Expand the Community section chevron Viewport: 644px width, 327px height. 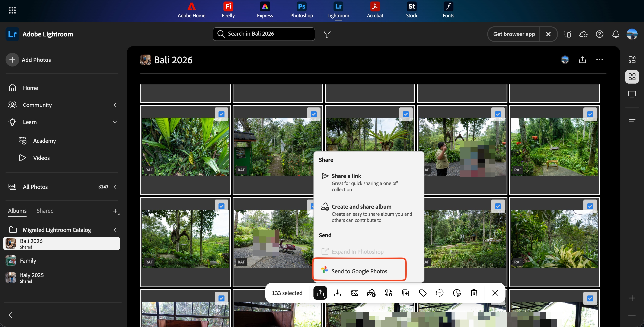click(x=115, y=105)
